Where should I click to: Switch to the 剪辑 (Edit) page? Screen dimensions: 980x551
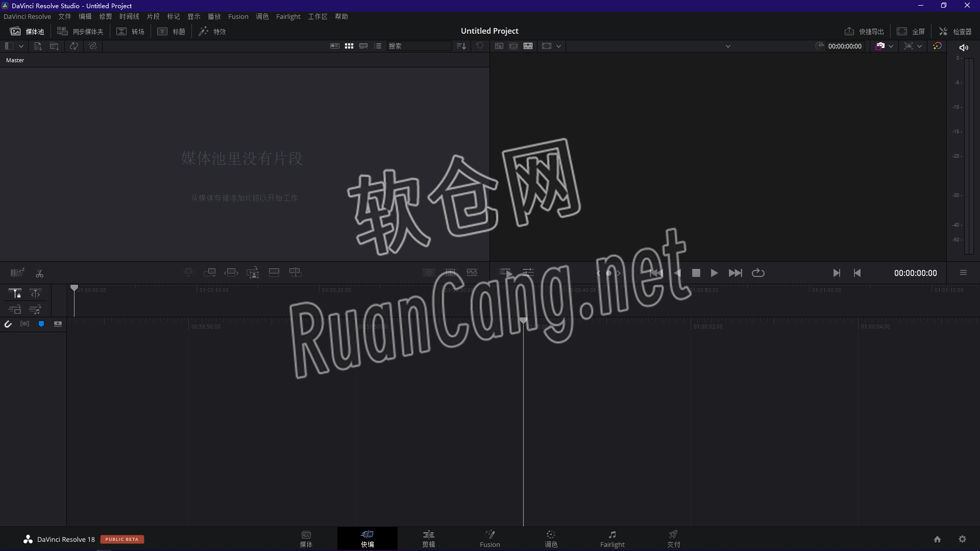(x=429, y=539)
